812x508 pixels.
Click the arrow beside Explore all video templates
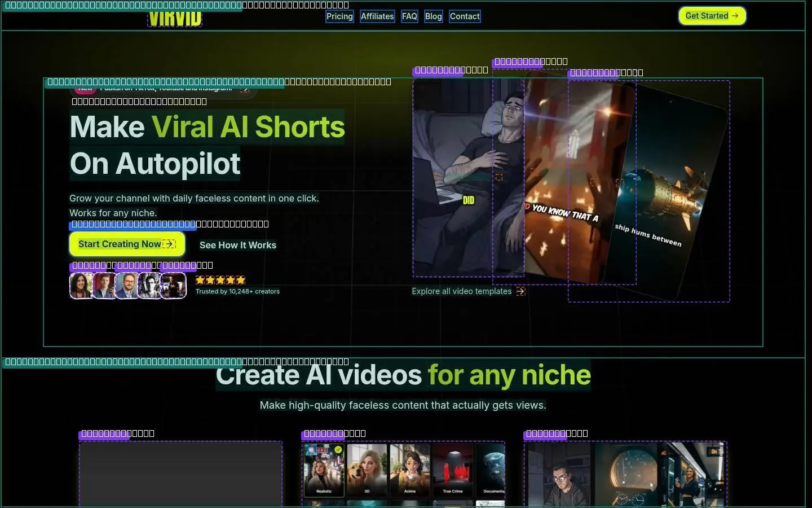(x=520, y=291)
